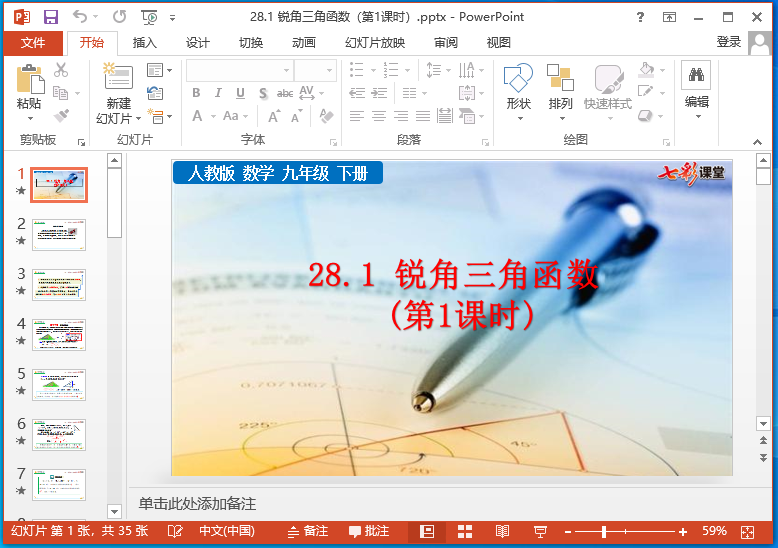Open the 剪贴板 clipboard pane launcher
The image size is (778, 548).
81,143
